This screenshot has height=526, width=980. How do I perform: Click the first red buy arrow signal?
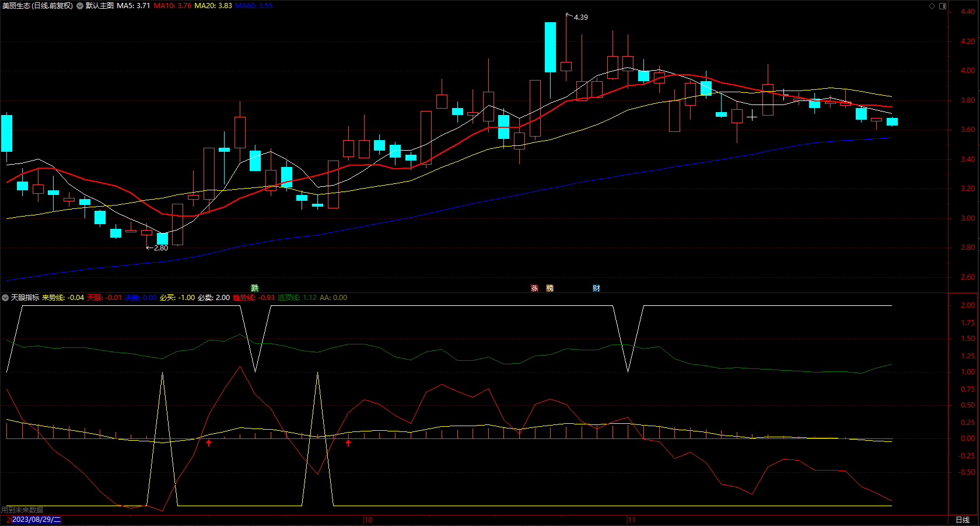(209, 443)
